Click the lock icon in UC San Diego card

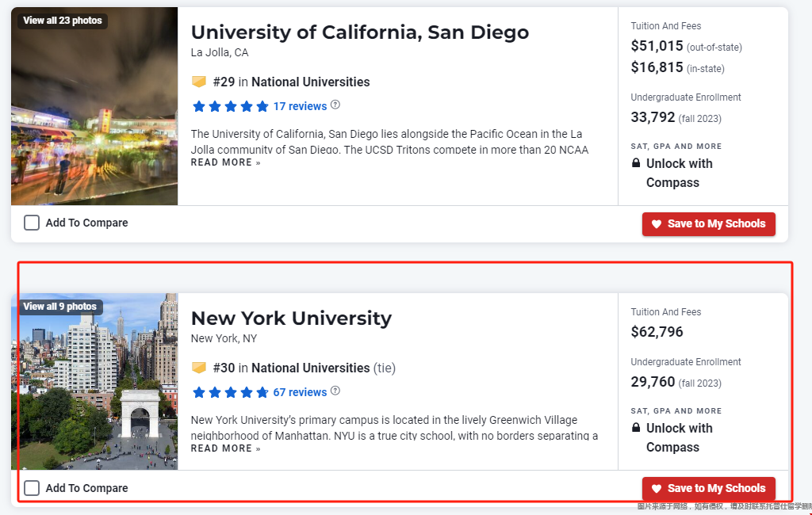pyautogui.click(x=636, y=163)
